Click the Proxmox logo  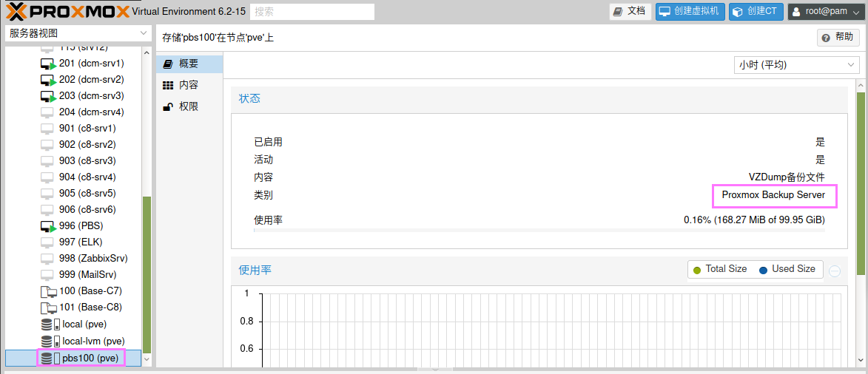(67, 11)
